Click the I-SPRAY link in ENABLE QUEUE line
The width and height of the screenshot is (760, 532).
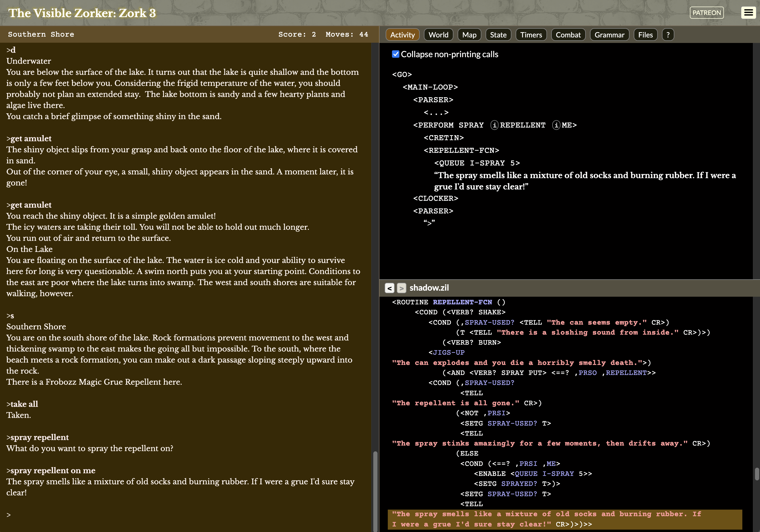point(558,474)
